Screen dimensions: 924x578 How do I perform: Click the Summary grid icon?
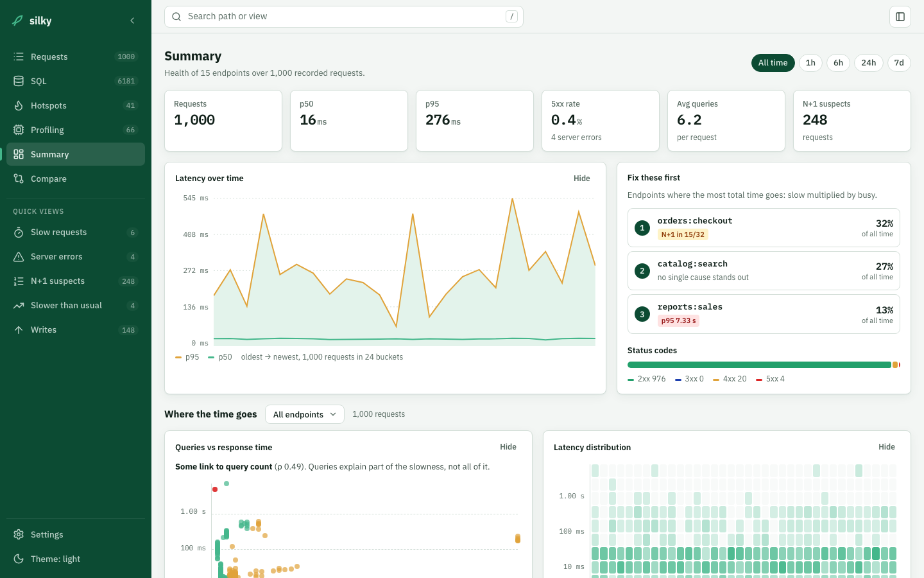(x=19, y=154)
